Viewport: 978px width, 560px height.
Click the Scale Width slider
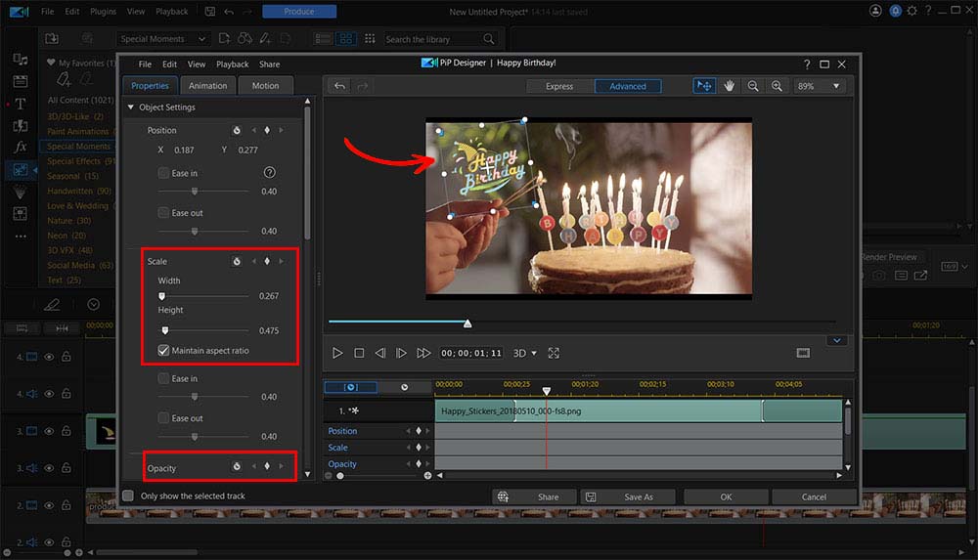pos(162,295)
